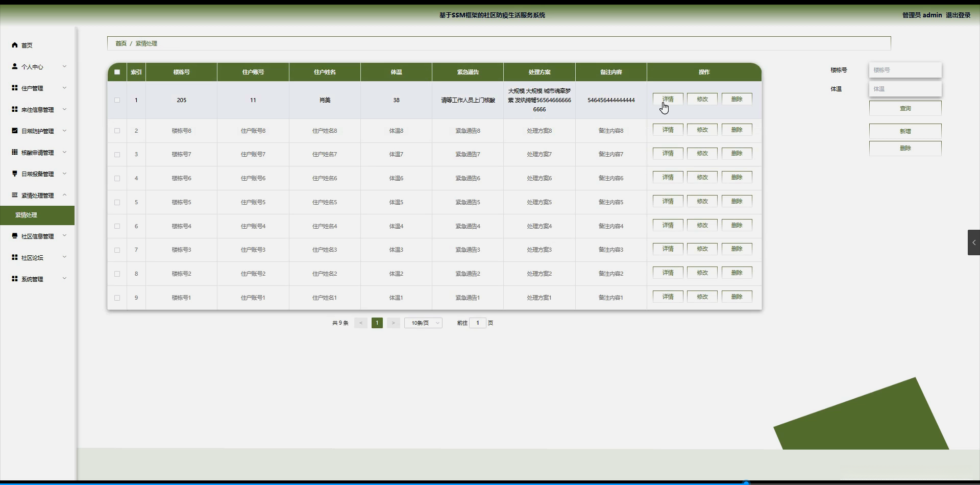Image resolution: width=980 pixels, height=485 pixels.
Task: Go to the previous page arrow in pagination
Action: click(361, 323)
